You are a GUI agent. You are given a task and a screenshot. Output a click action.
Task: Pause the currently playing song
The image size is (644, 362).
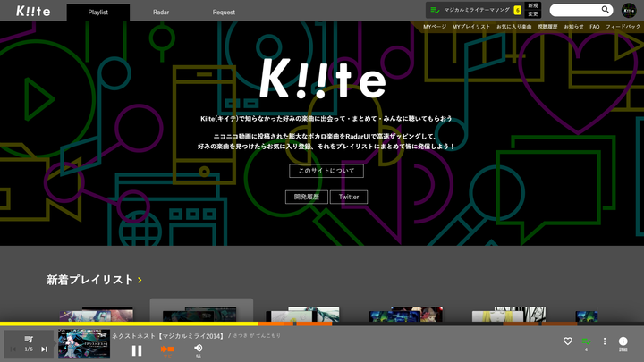coord(137,350)
